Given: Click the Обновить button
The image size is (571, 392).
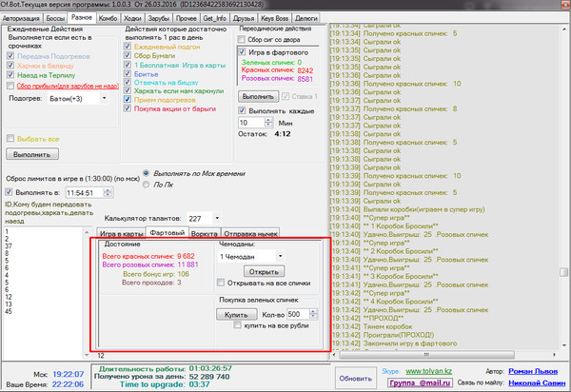Looking at the screenshot, I should pyautogui.click(x=355, y=379).
